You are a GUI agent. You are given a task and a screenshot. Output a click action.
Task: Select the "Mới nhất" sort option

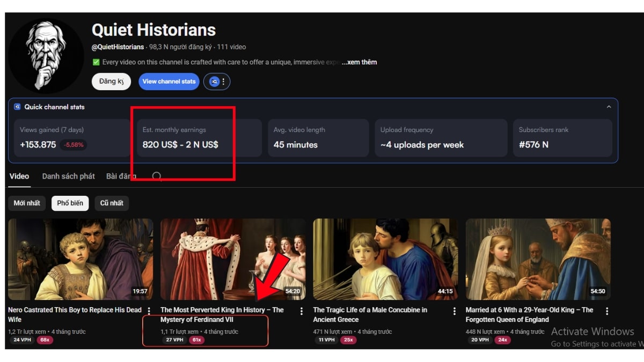pyautogui.click(x=27, y=203)
